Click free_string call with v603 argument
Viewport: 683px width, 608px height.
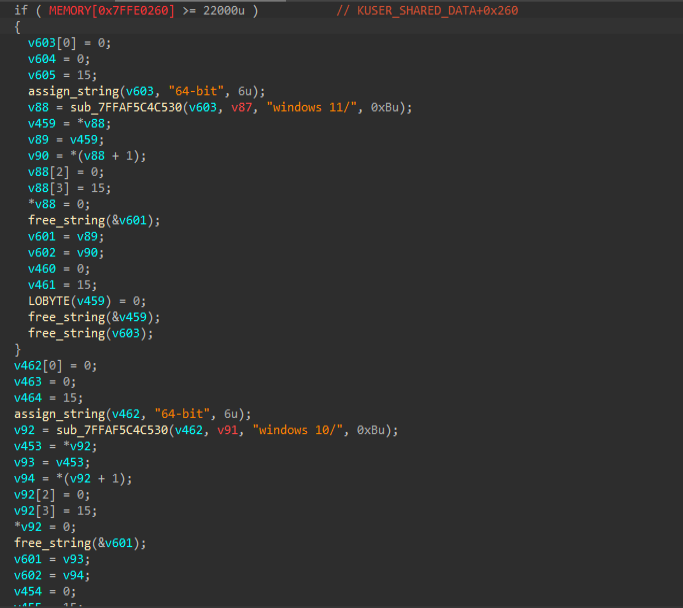[x=65, y=333]
